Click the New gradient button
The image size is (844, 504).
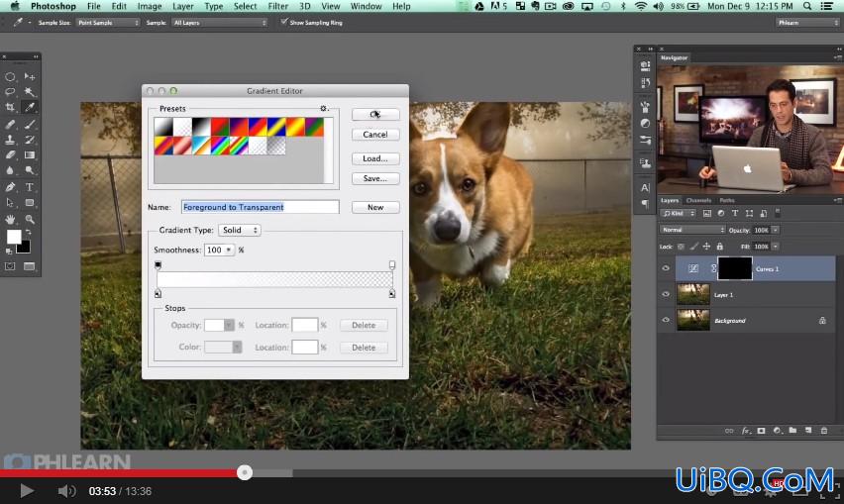(x=375, y=207)
